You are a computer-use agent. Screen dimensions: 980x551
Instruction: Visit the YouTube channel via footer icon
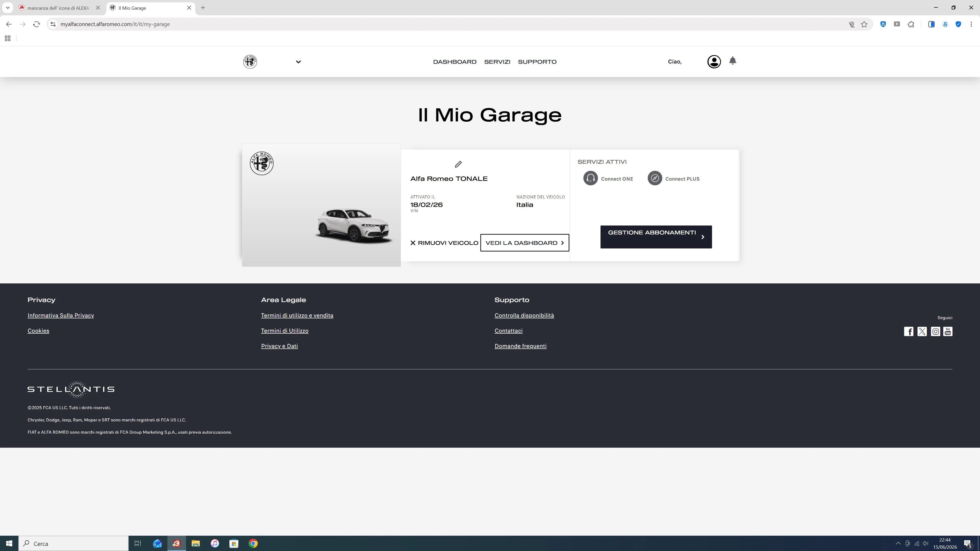[948, 332]
